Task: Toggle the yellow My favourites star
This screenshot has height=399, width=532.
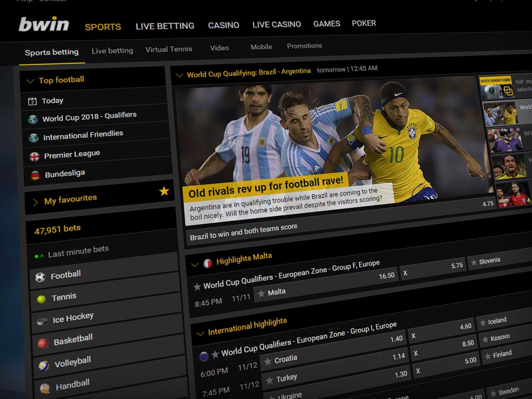Action: click(x=164, y=191)
